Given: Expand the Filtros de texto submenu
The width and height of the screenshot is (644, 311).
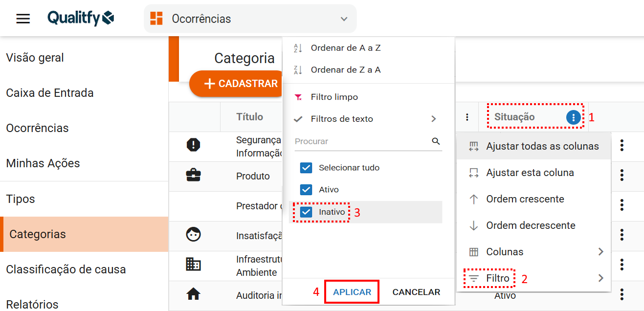Looking at the screenshot, I should tap(433, 119).
